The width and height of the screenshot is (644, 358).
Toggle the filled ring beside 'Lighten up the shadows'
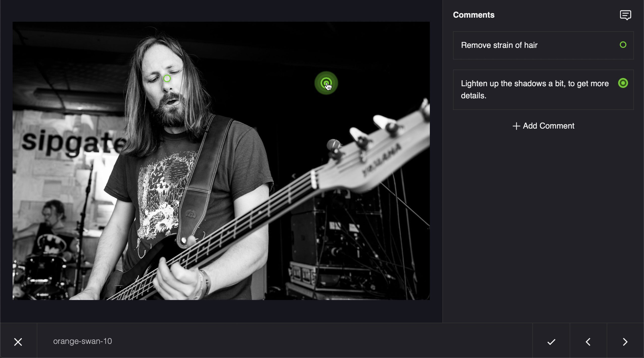click(623, 83)
